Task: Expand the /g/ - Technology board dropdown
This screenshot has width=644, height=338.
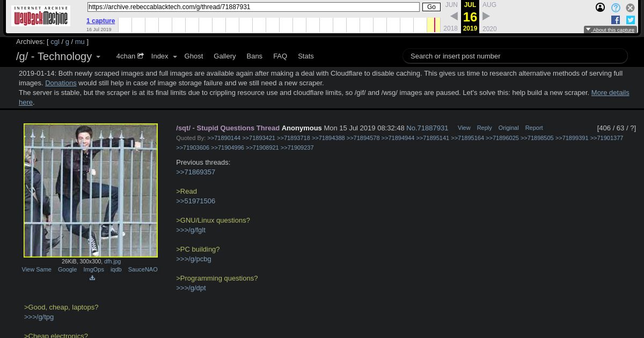Action: pyautogui.click(x=98, y=57)
